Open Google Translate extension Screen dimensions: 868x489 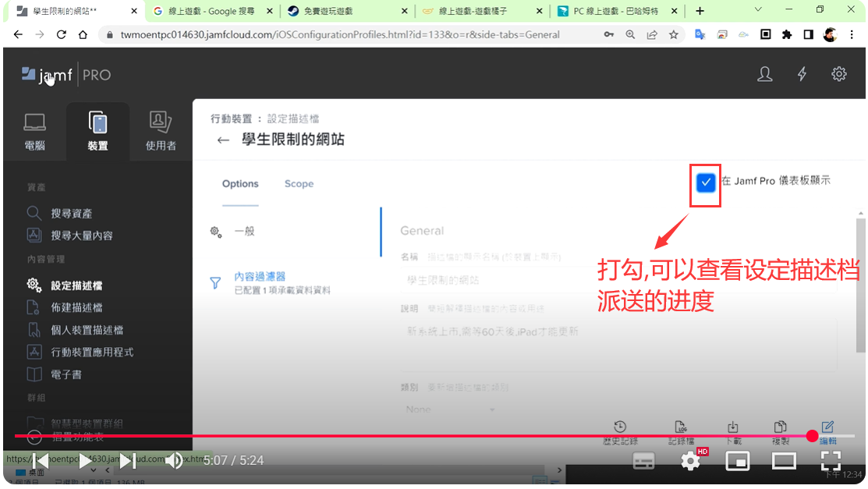coord(700,34)
